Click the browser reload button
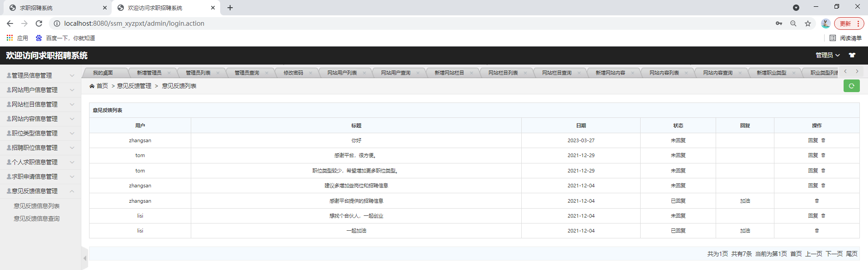This screenshot has width=868, height=270. click(x=39, y=23)
